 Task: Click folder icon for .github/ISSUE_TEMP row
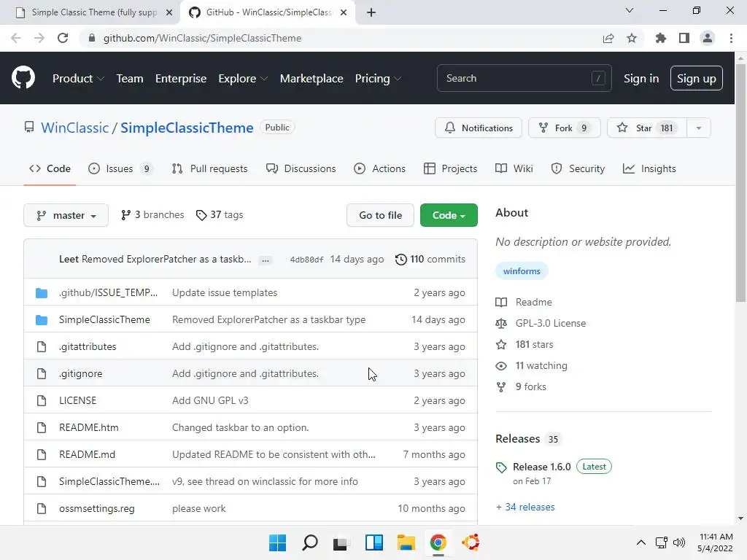42,293
